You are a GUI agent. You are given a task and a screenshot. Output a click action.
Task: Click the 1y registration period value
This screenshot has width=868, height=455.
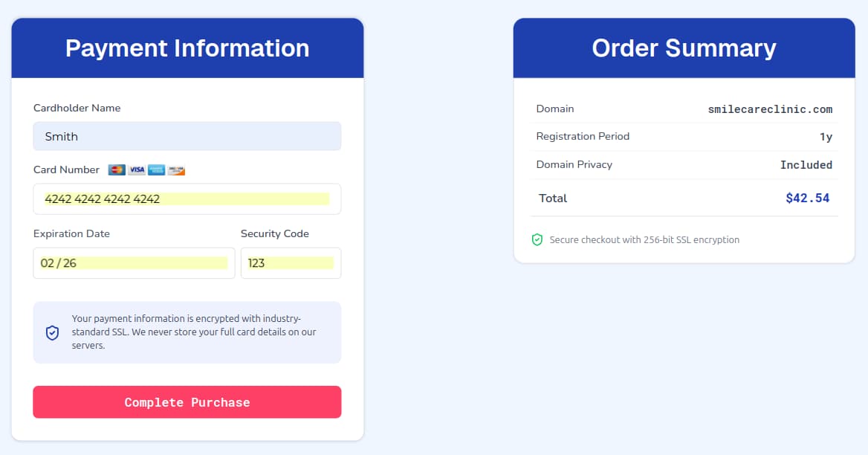pos(826,137)
